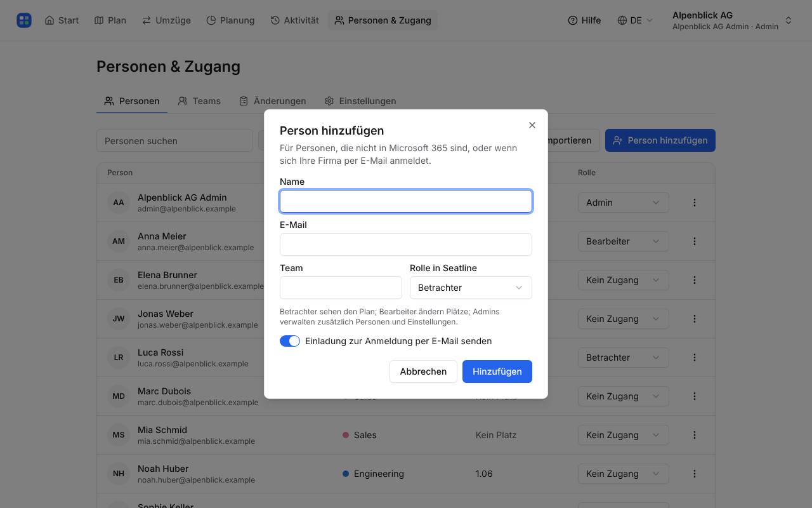
Task: Click the Seatline app logo icon
Action: (x=24, y=20)
